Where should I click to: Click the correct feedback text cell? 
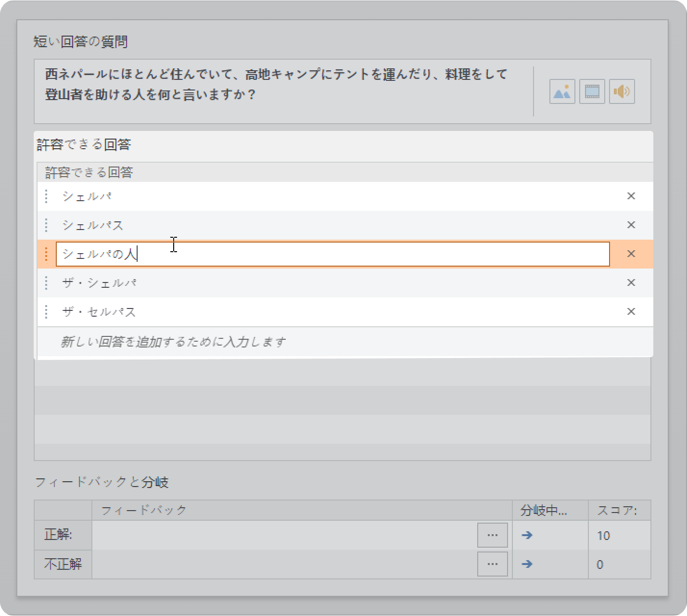click(x=284, y=535)
